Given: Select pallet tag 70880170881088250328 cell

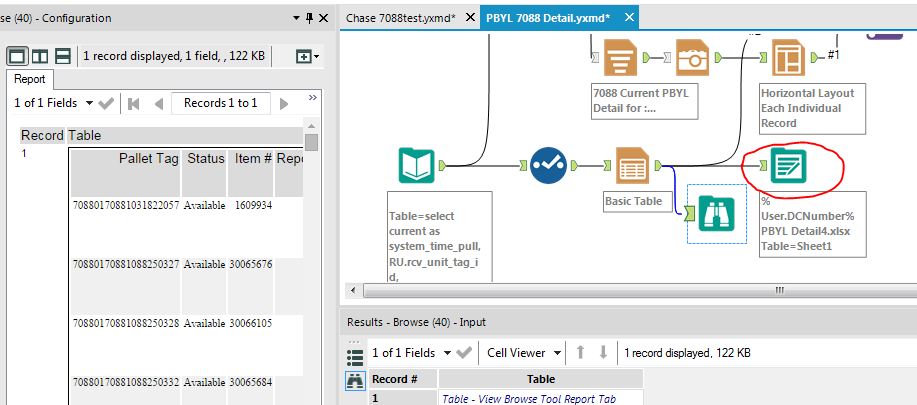Looking at the screenshot, I should coord(126,323).
